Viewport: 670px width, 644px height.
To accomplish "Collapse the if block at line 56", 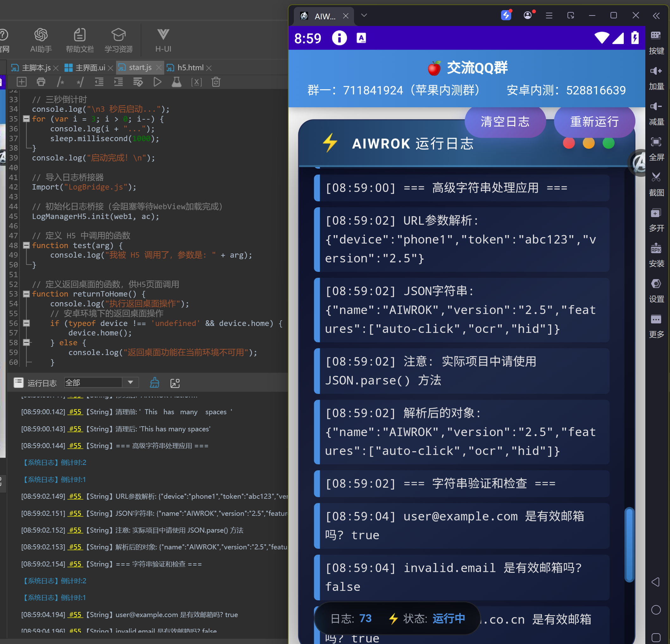I will point(26,323).
